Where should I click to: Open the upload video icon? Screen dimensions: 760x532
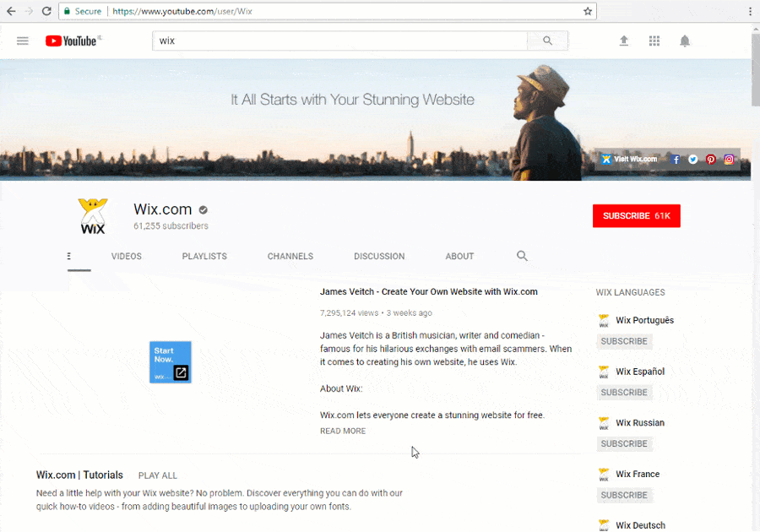pos(624,41)
